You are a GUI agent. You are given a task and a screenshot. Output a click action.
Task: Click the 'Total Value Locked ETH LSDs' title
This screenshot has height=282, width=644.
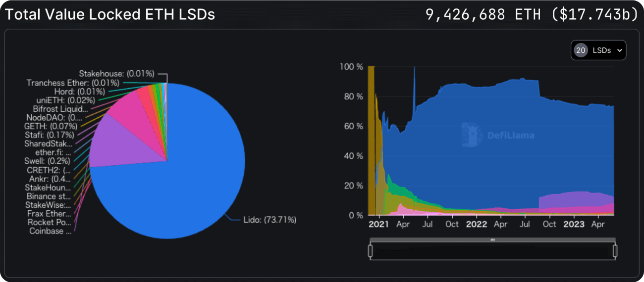[110, 14]
